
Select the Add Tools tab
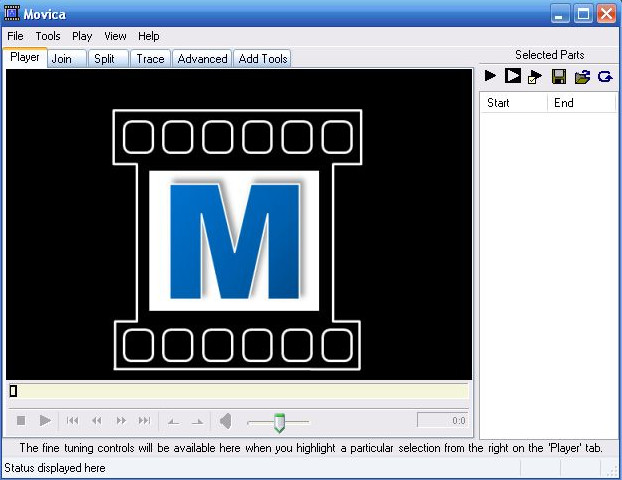[263, 59]
